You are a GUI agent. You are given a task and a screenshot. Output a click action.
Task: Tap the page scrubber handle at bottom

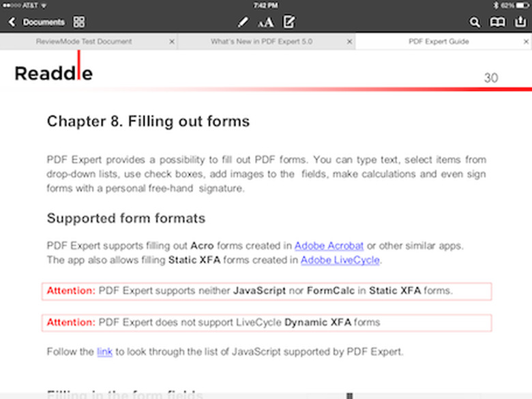[x=350, y=396]
